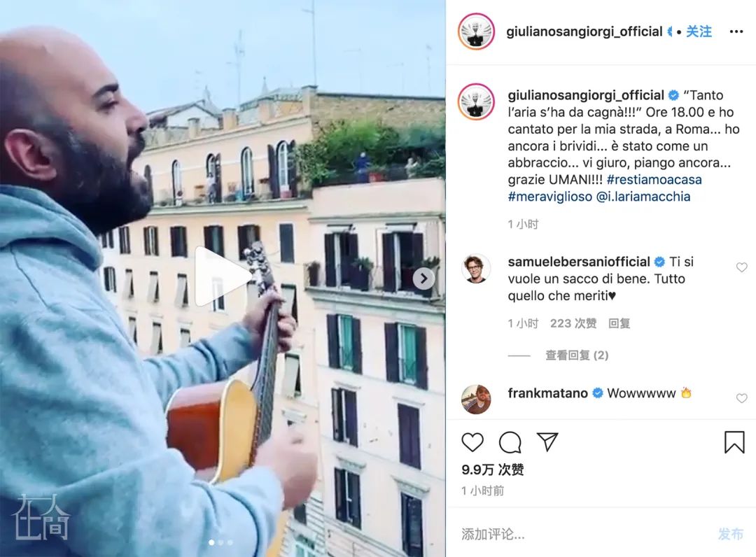Click the 回复 reply link

tap(619, 323)
